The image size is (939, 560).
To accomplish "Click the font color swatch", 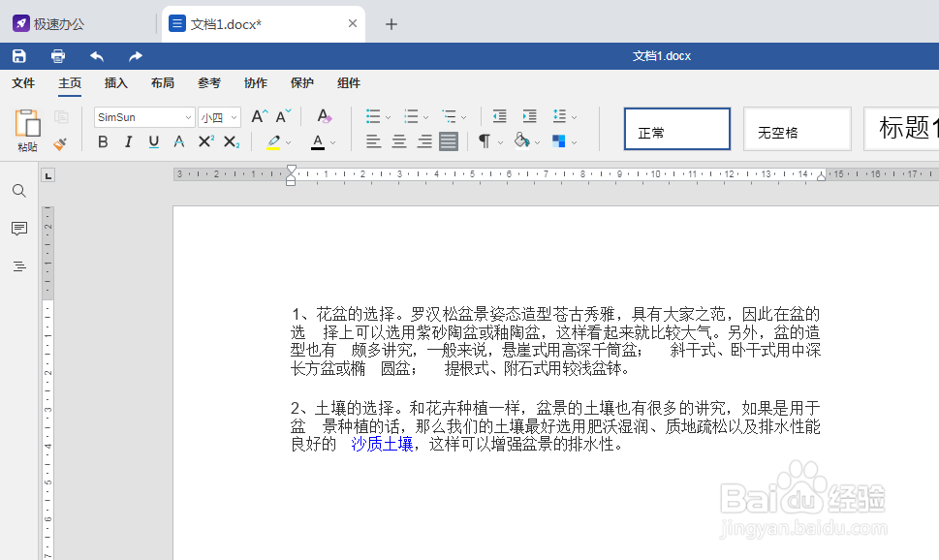I will point(320,141).
